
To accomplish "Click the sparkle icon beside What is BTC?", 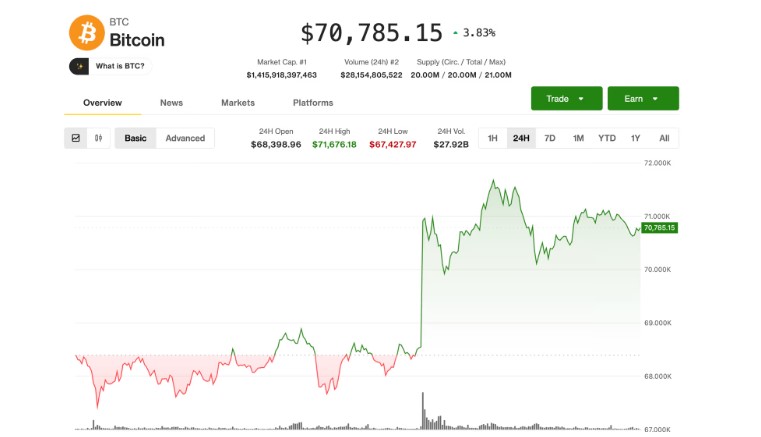I will coord(79,66).
